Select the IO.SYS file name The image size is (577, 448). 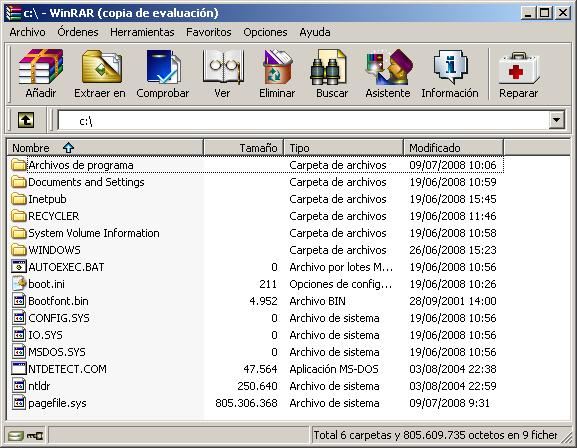coord(45,335)
